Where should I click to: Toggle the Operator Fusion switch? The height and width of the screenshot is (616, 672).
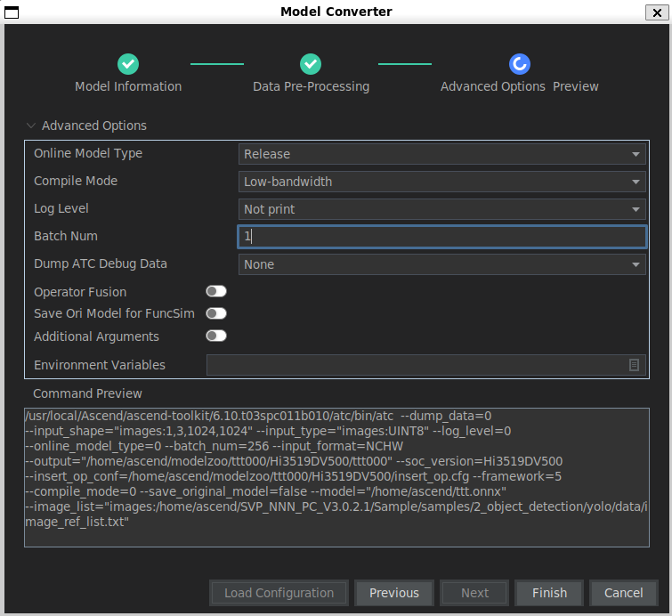(216, 291)
